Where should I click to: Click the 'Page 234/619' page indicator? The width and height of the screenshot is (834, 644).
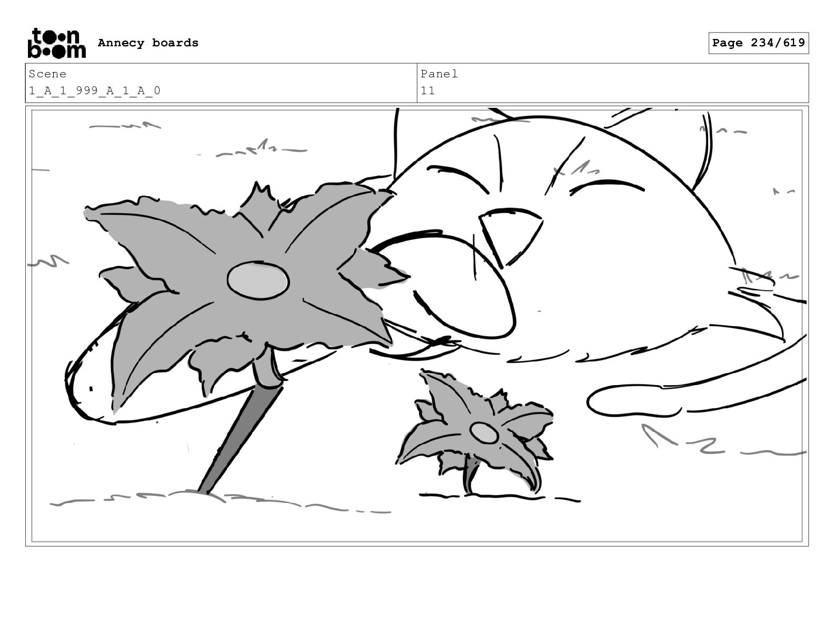(x=758, y=43)
